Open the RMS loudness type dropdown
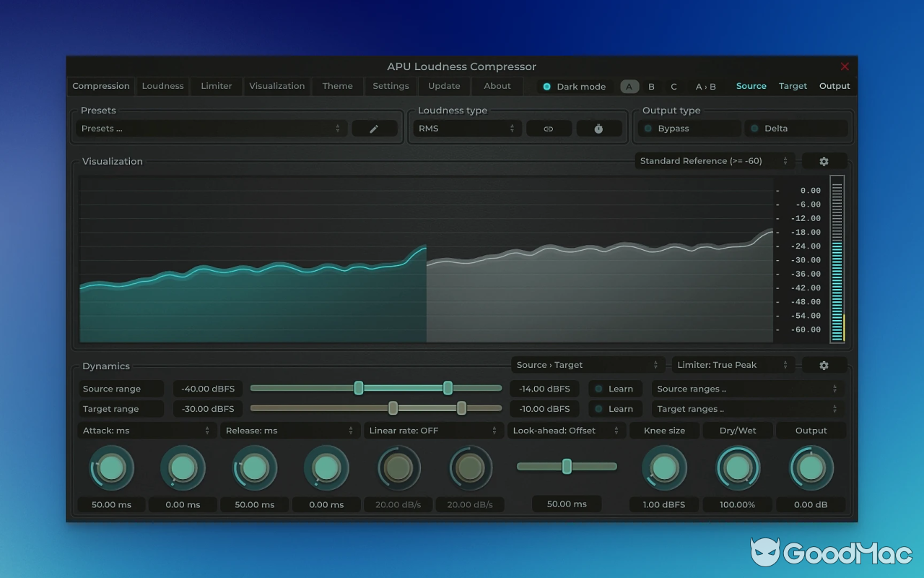The height and width of the screenshot is (578, 924). pyautogui.click(x=466, y=128)
